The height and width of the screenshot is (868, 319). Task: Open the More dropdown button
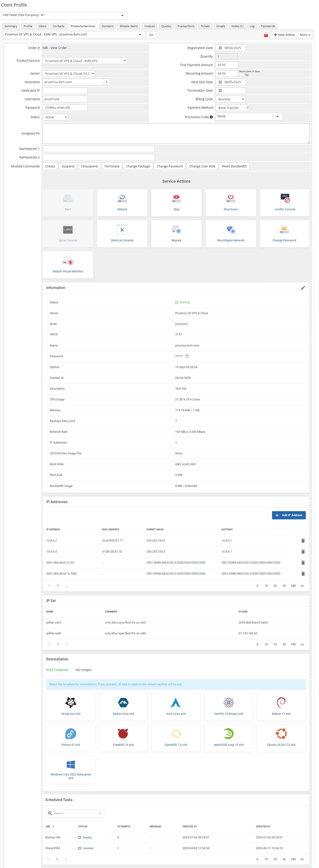click(305, 35)
